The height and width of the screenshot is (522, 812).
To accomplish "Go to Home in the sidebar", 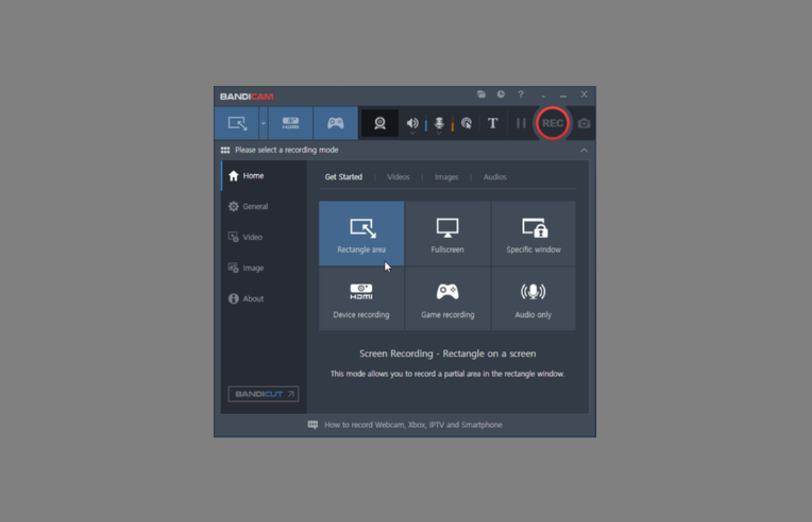I will coord(264,176).
